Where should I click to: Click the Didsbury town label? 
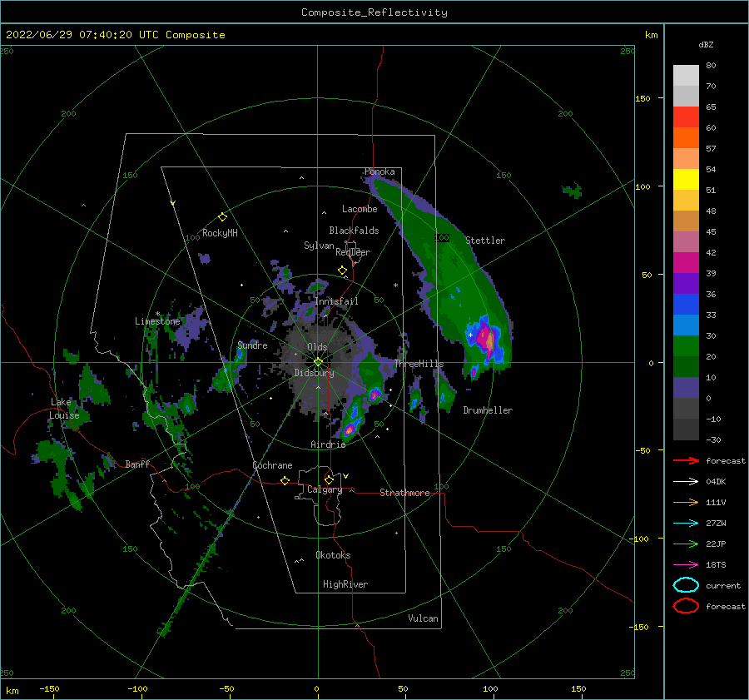(314, 373)
